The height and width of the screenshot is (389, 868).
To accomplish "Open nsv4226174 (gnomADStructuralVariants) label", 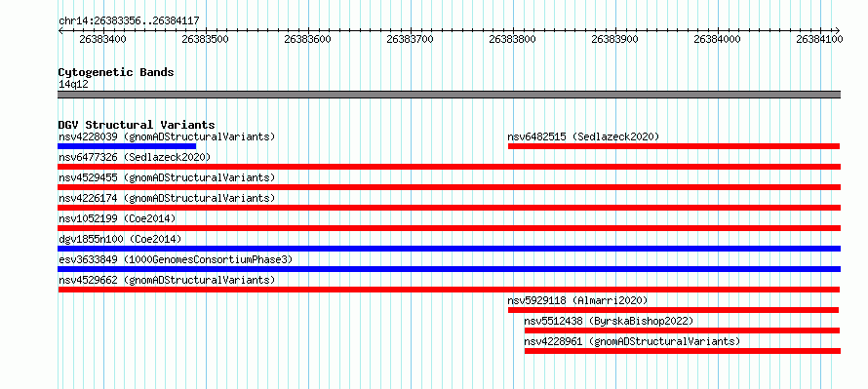I will coord(167,198).
